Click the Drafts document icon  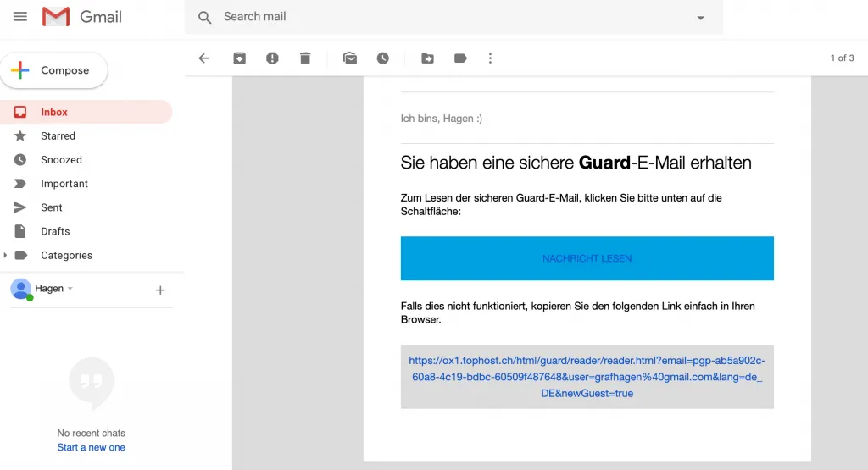click(x=20, y=231)
